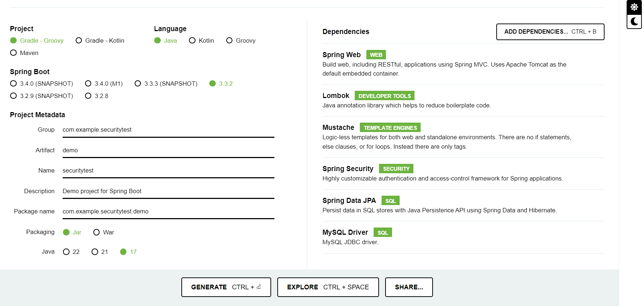Switch to dark theme moon icon

(634, 21)
